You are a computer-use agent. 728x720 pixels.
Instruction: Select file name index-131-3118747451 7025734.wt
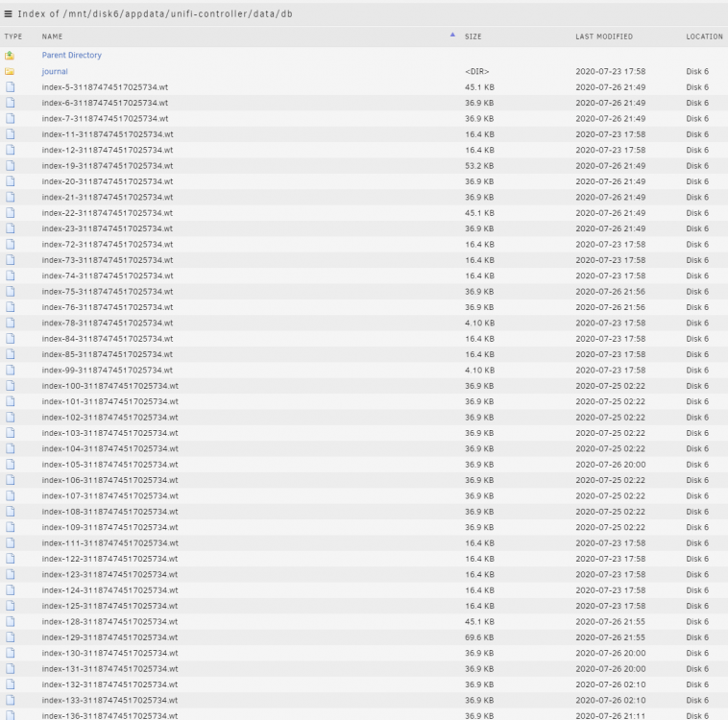pyautogui.click(x=109, y=669)
